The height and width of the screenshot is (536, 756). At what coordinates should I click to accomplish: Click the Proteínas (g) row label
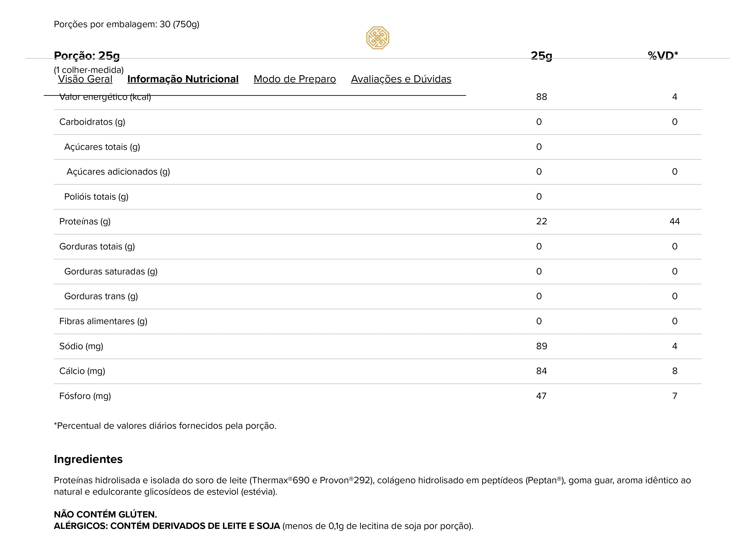point(85,222)
